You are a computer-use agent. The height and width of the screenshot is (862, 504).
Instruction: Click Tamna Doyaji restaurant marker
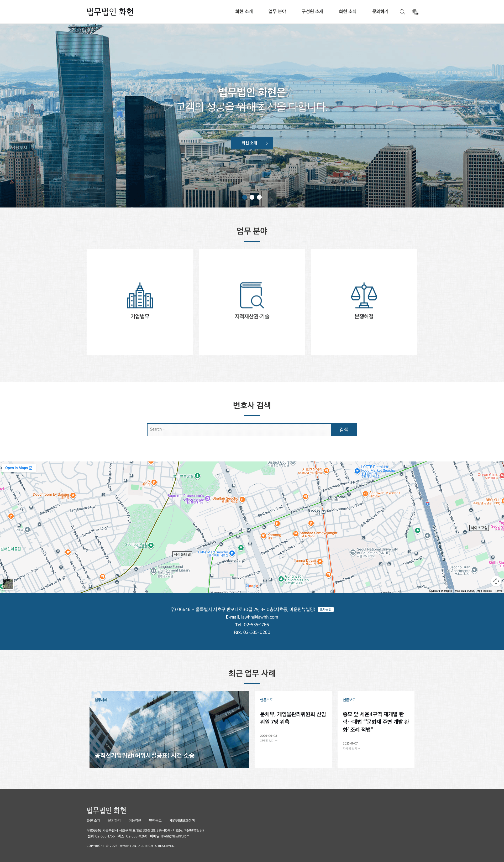(x=320, y=562)
